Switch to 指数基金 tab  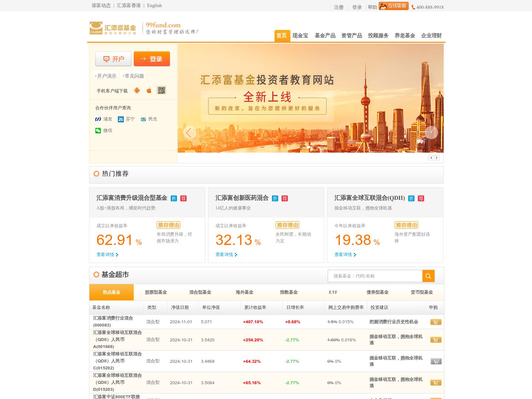pyautogui.click(x=289, y=292)
